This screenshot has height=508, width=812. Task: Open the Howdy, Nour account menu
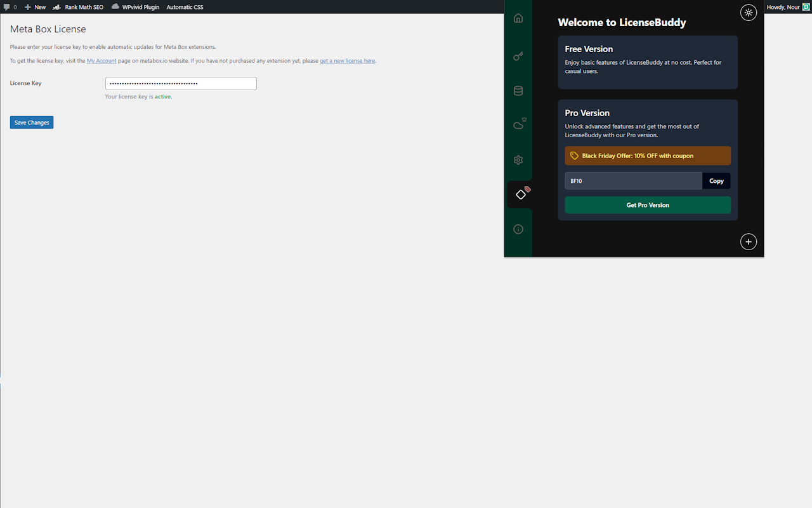788,7
